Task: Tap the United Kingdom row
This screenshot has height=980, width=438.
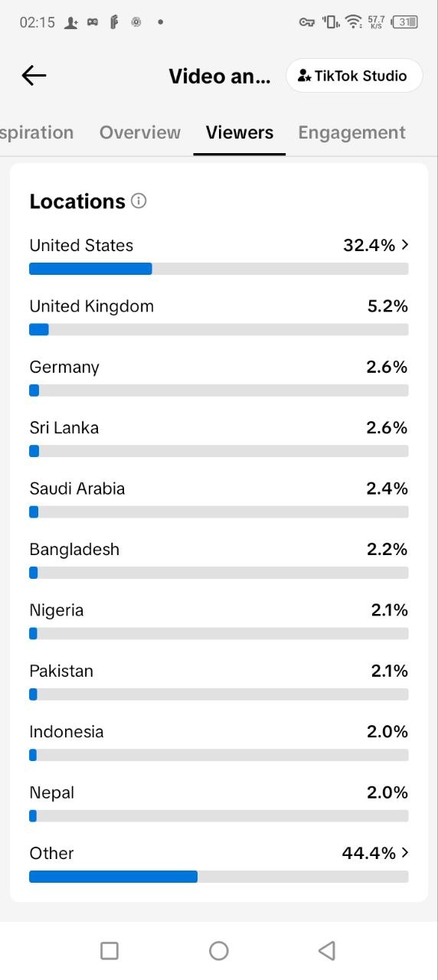Action: pos(219,317)
